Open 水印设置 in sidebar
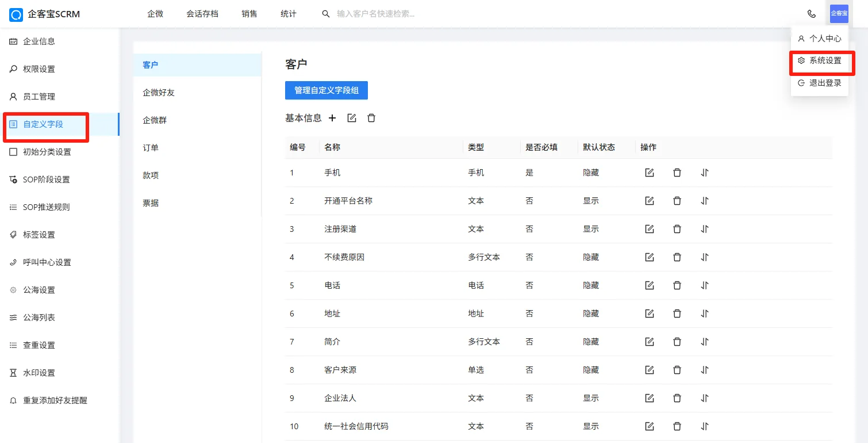The image size is (868, 443). point(60,373)
